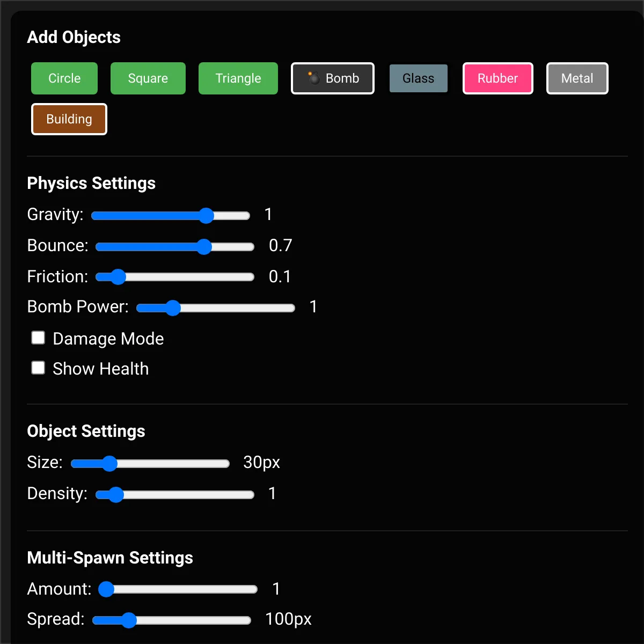Viewport: 644px width, 644px height.
Task: Click the Gravity slider track
Action: click(171, 216)
